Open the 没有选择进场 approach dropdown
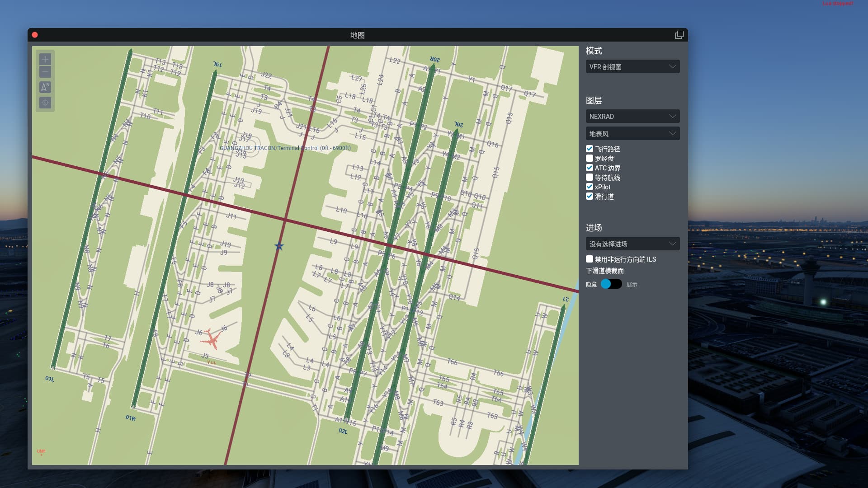This screenshot has height=488, width=868. [632, 244]
